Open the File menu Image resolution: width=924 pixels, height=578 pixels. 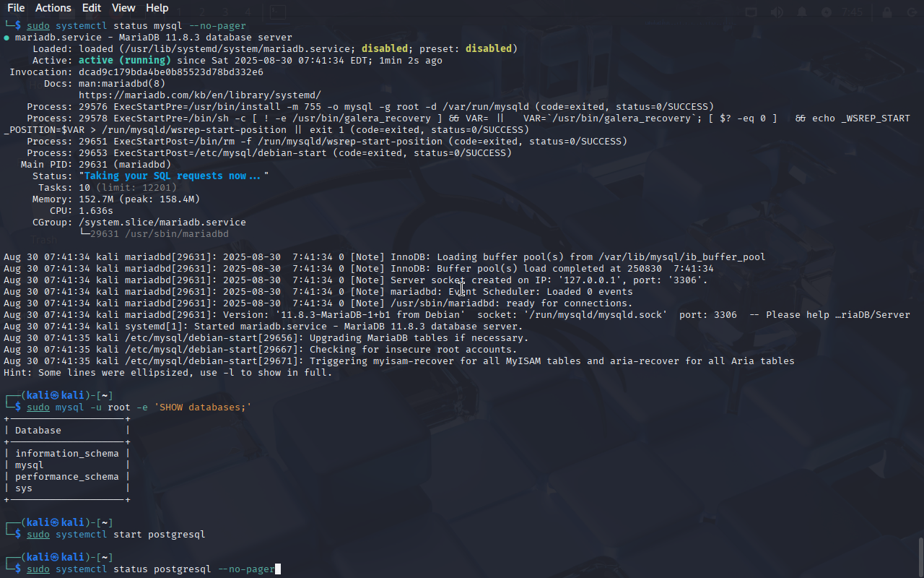coord(16,8)
